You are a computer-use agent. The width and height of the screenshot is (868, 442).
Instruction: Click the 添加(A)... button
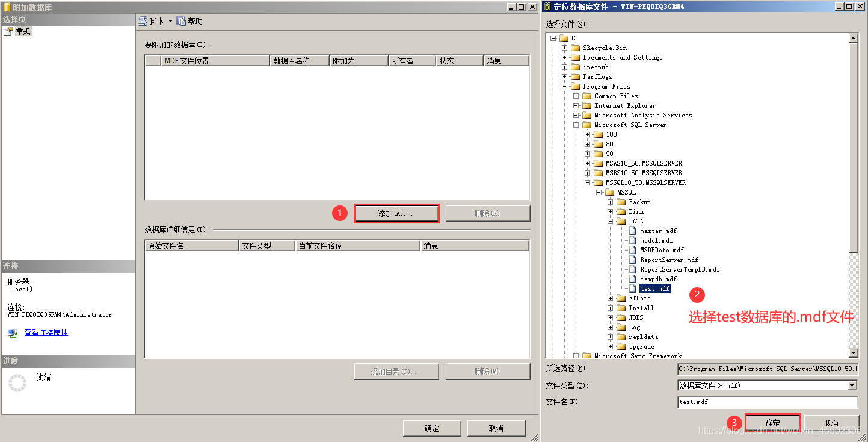click(396, 213)
